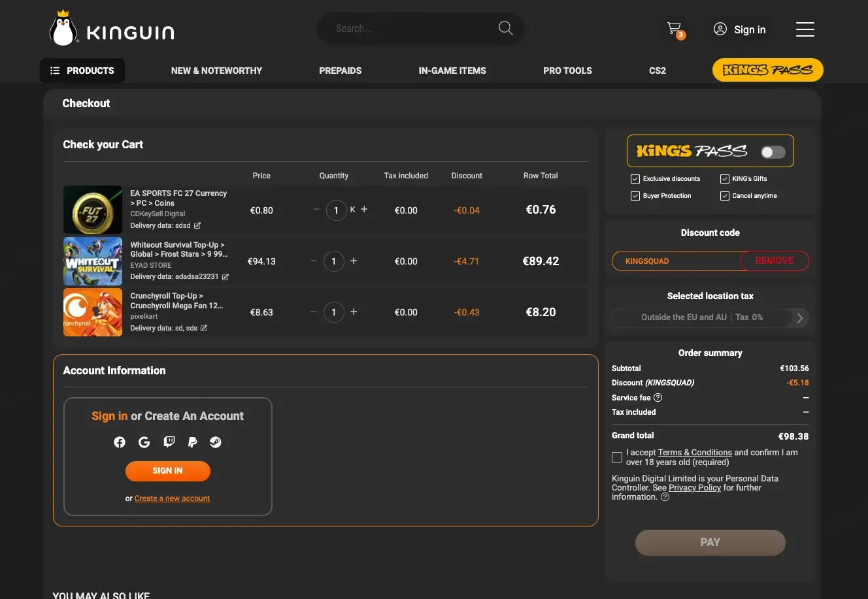The height and width of the screenshot is (599, 868).
Task: Go to the IN-GAME ITEMS tab
Action: pos(452,71)
